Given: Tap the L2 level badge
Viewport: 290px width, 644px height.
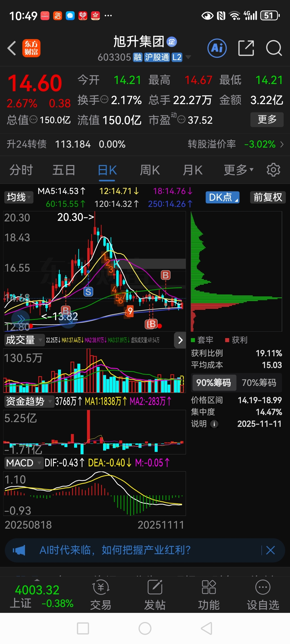Looking at the screenshot, I should tap(177, 57).
